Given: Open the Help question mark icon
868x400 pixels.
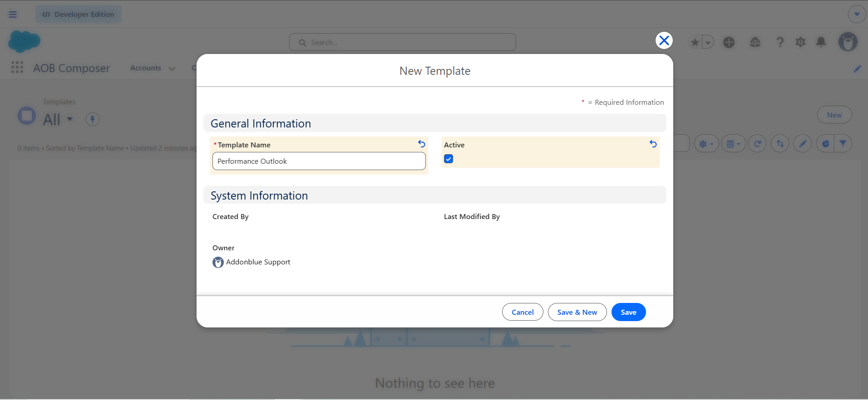Looking at the screenshot, I should [780, 42].
